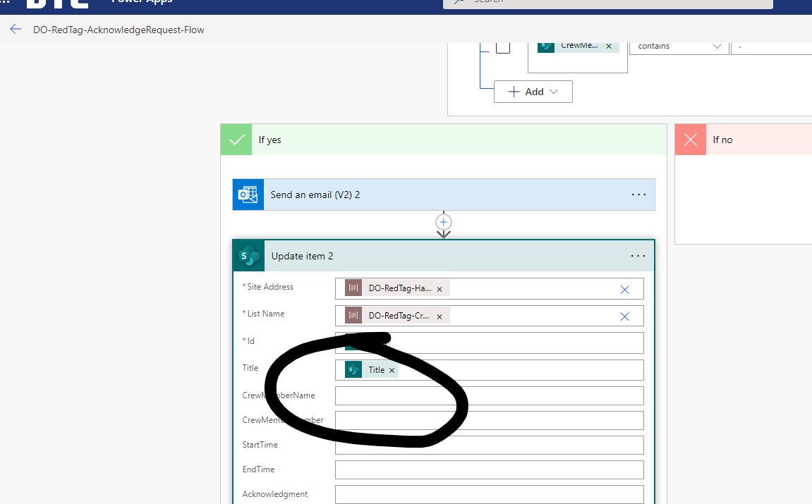
Task: Select the Outlook icon on Send an email (V2) 2
Action: [x=248, y=194]
